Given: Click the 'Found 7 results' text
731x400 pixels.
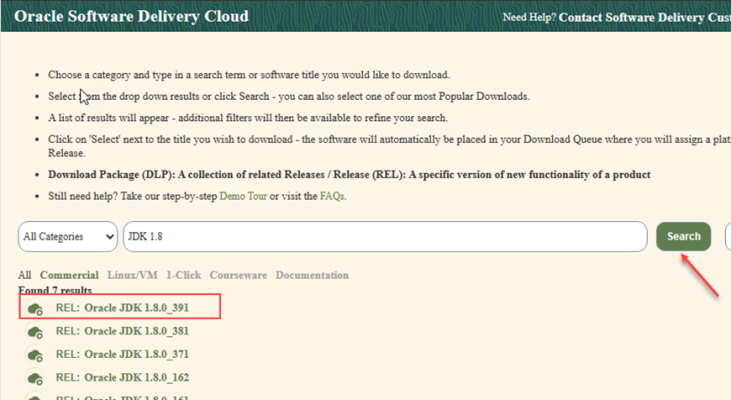Looking at the screenshot, I should pos(55,290).
